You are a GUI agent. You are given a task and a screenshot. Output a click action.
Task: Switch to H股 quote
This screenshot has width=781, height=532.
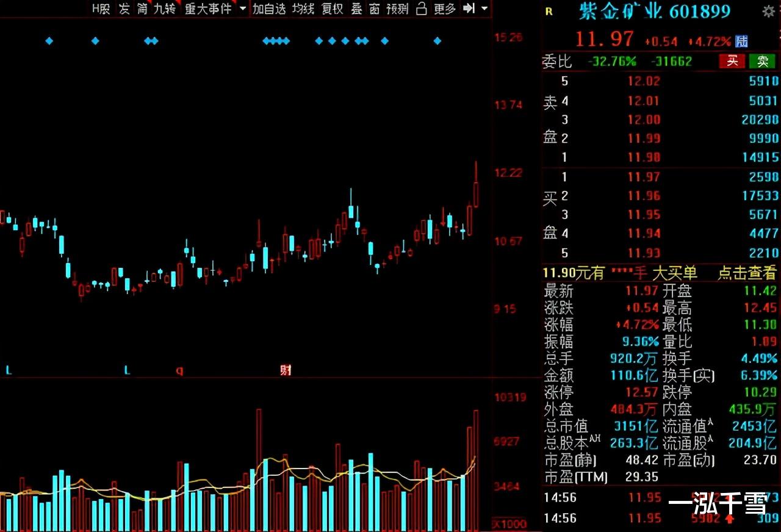coord(101,9)
